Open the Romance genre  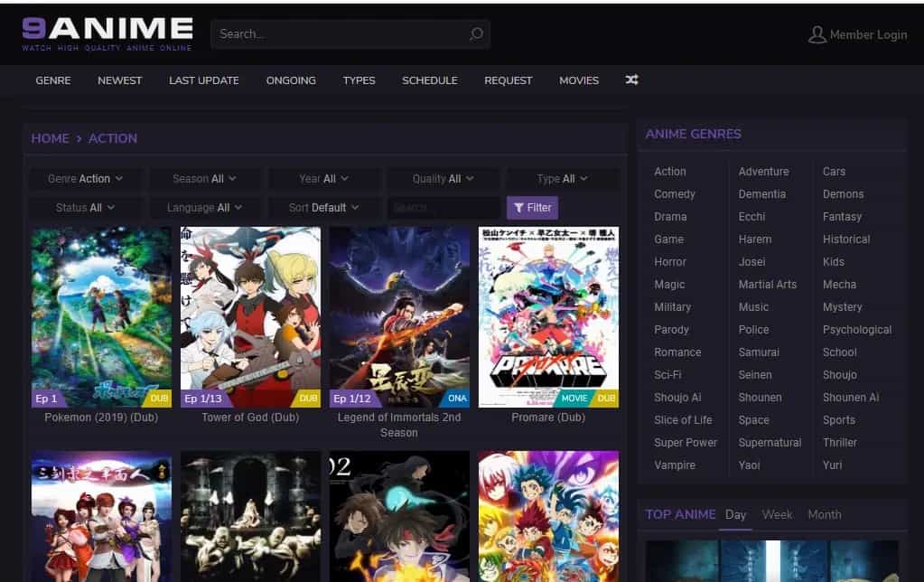point(677,352)
